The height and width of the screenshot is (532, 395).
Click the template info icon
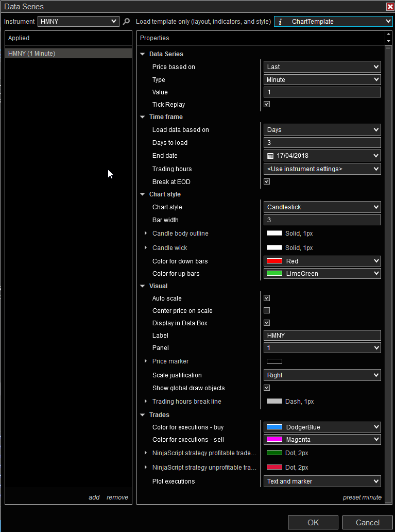(x=280, y=22)
